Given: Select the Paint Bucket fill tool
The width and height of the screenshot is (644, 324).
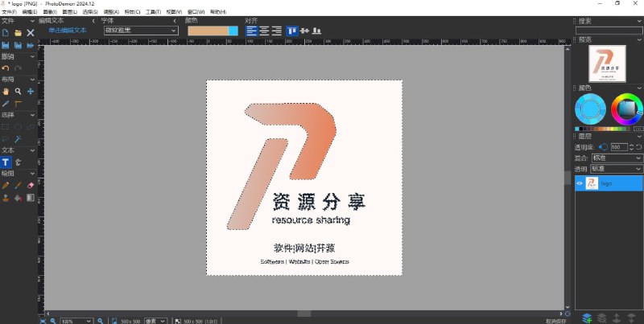Looking at the screenshot, I should [x=18, y=198].
